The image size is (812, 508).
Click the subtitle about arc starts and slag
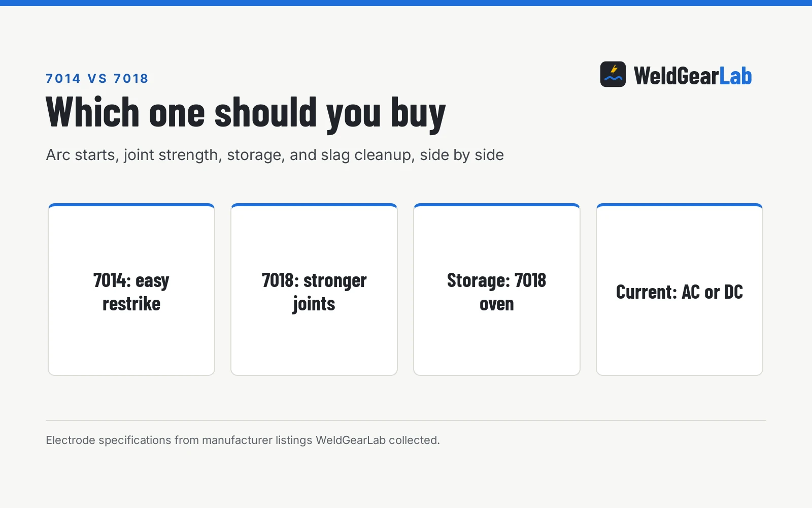tap(275, 155)
